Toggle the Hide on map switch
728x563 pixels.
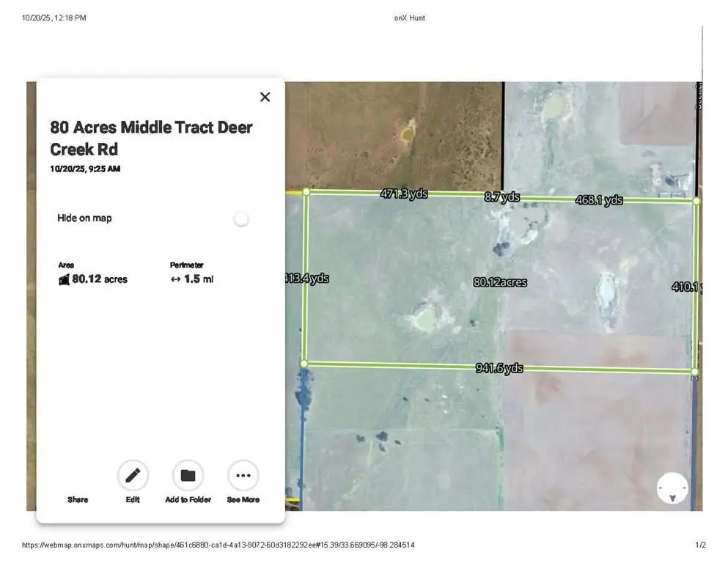coord(240,218)
